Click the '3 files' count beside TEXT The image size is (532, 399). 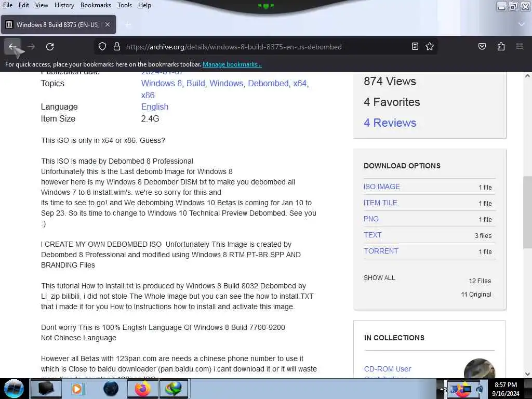(483, 235)
